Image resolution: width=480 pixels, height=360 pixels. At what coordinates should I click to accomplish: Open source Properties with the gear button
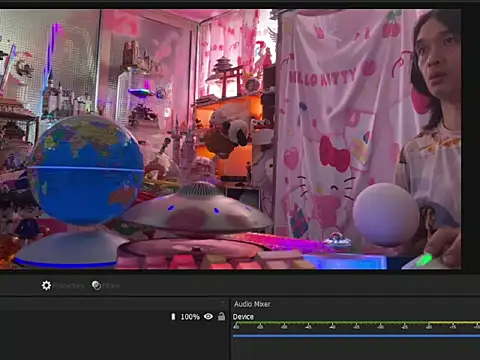[x=62, y=285]
